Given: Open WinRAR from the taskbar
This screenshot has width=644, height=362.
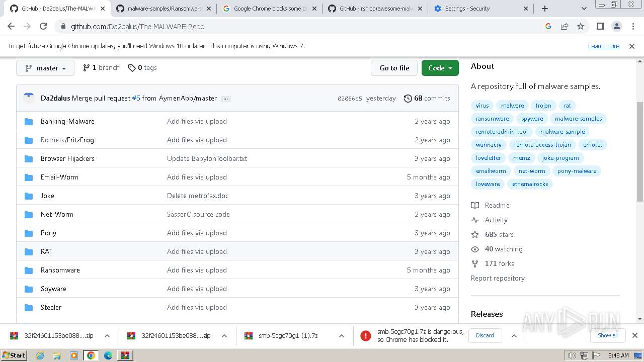Looking at the screenshot, I should pyautogui.click(x=125, y=355).
